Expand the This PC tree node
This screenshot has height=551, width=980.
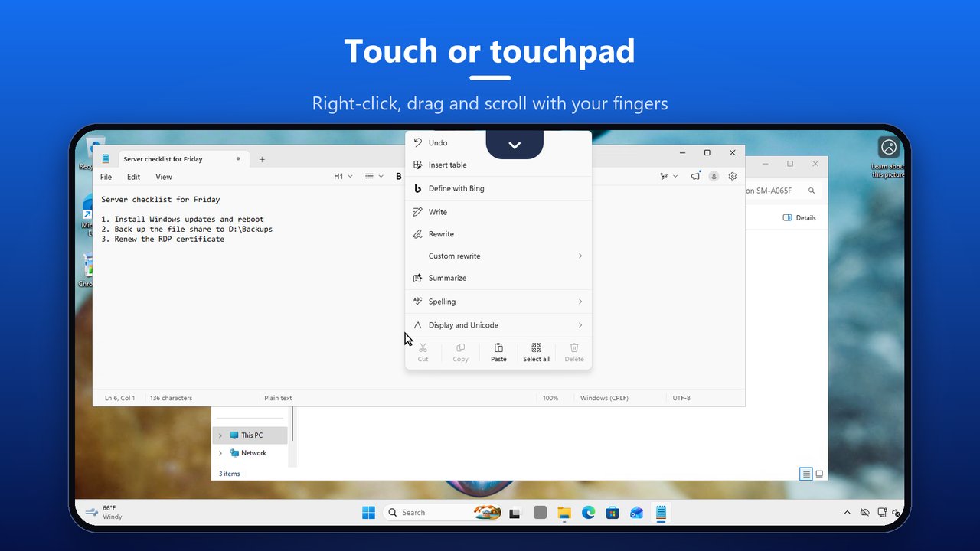coord(220,435)
